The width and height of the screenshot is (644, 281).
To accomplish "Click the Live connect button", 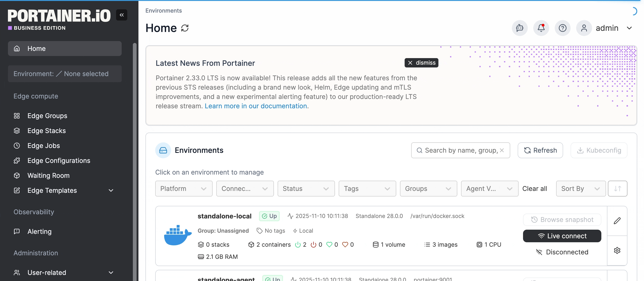I will tap(562, 236).
